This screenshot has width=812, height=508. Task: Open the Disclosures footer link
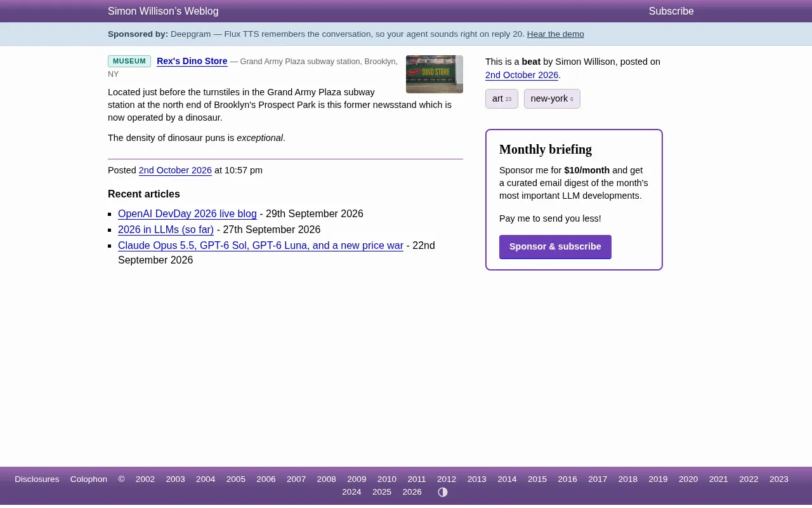37,479
